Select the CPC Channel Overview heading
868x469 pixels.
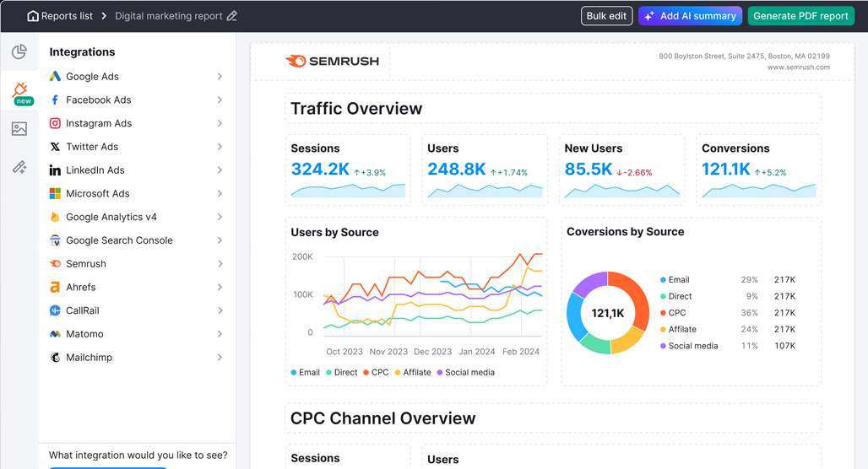(x=553, y=418)
